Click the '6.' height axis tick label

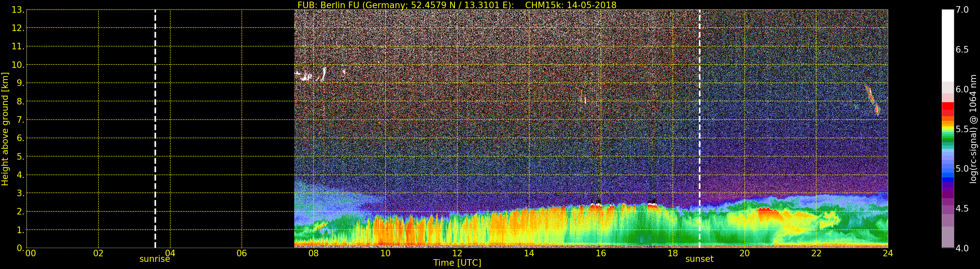[x=20, y=138]
